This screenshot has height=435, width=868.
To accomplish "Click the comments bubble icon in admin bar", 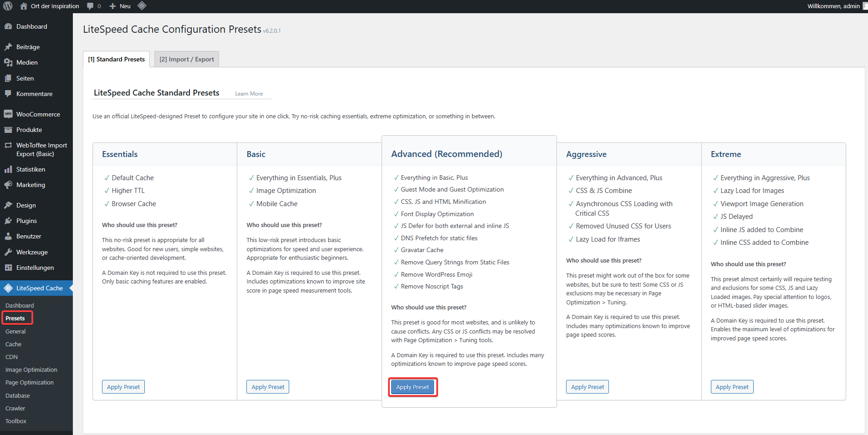I will (90, 6).
